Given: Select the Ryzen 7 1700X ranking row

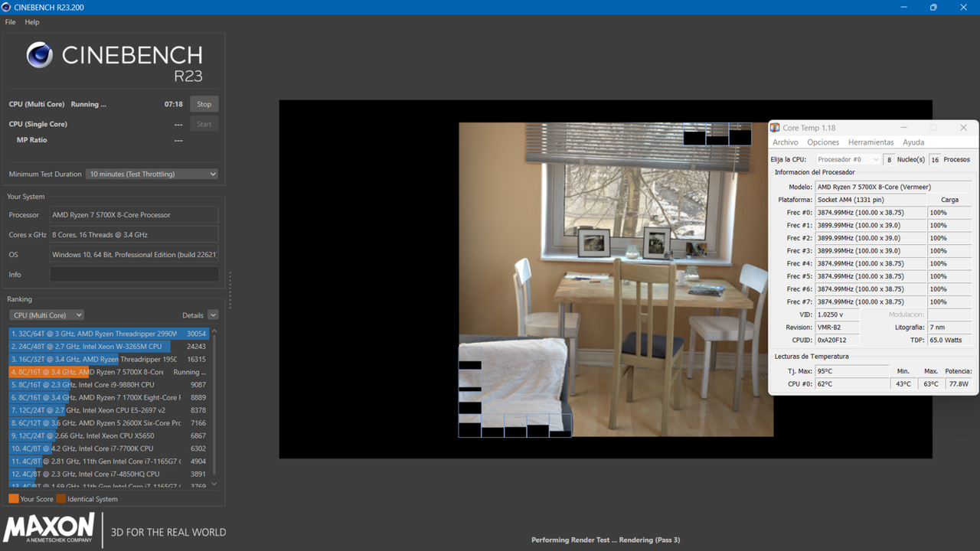Looking at the screenshot, I should click(108, 397).
